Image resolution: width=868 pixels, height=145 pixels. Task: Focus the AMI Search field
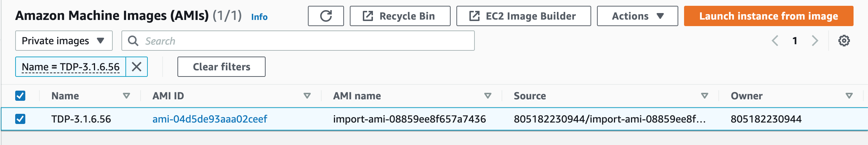coord(298,41)
